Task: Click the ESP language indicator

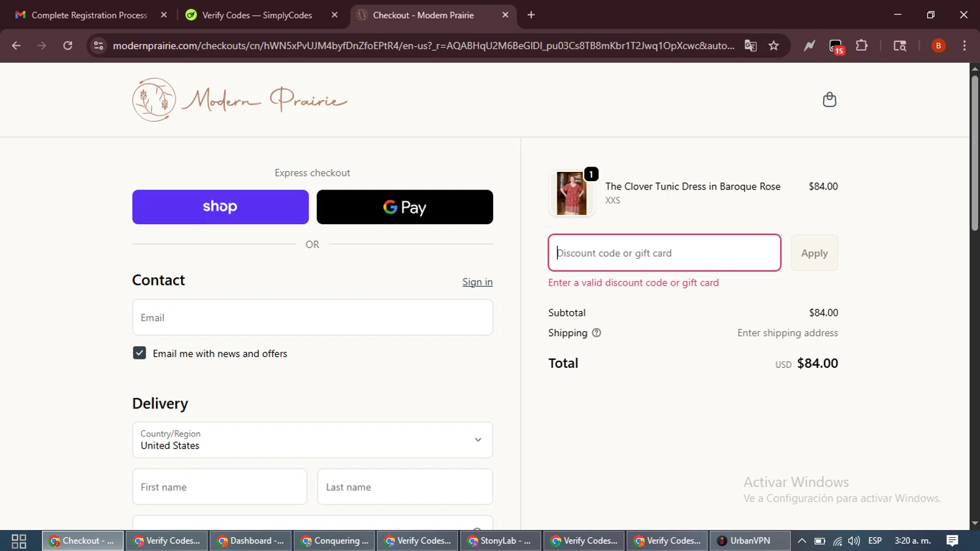Action: point(875,541)
